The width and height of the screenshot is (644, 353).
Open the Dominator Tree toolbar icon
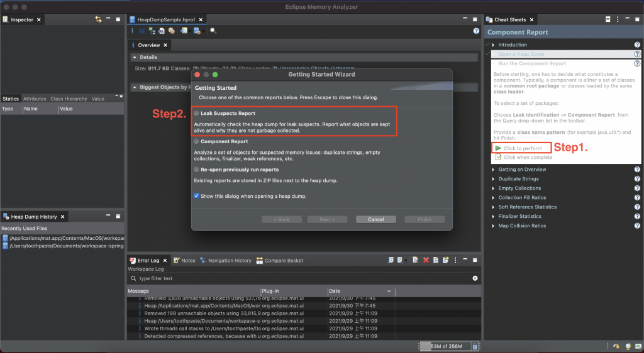[x=152, y=31]
